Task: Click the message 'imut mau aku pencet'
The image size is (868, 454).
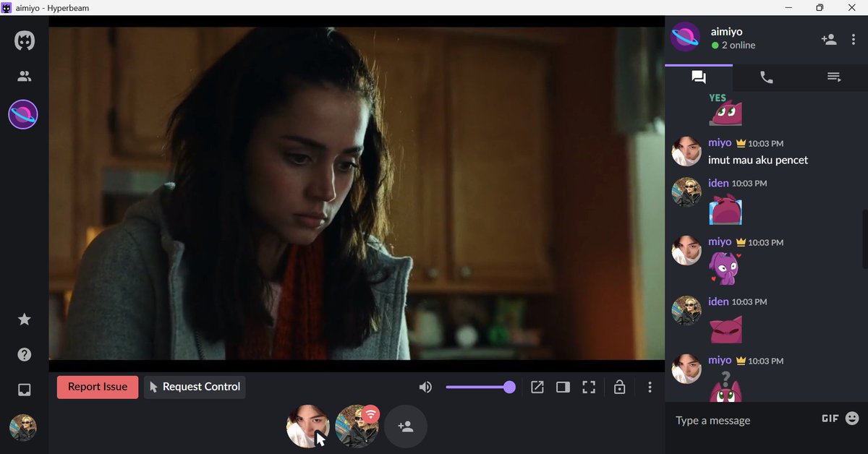Action: [x=758, y=160]
